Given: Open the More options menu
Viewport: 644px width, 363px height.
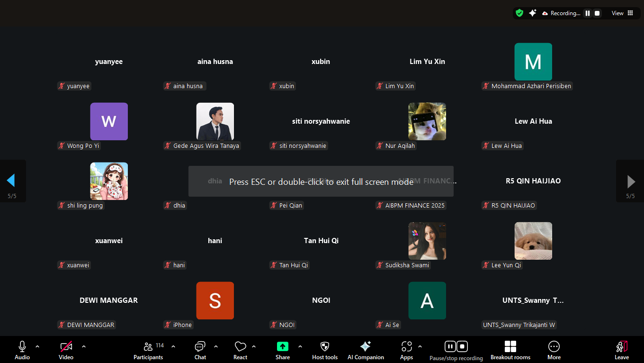Looking at the screenshot, I should pyautogui.click(x=554, y=346).
